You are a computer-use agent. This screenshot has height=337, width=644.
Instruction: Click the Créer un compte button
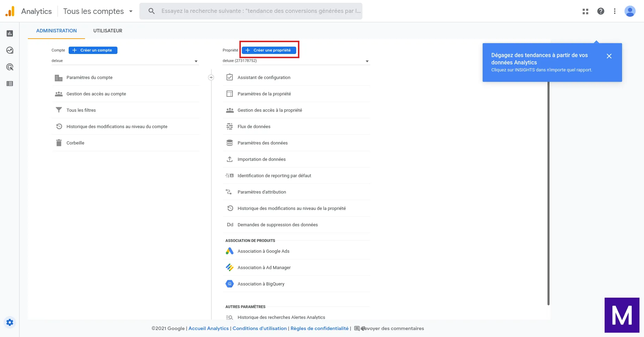93,50
